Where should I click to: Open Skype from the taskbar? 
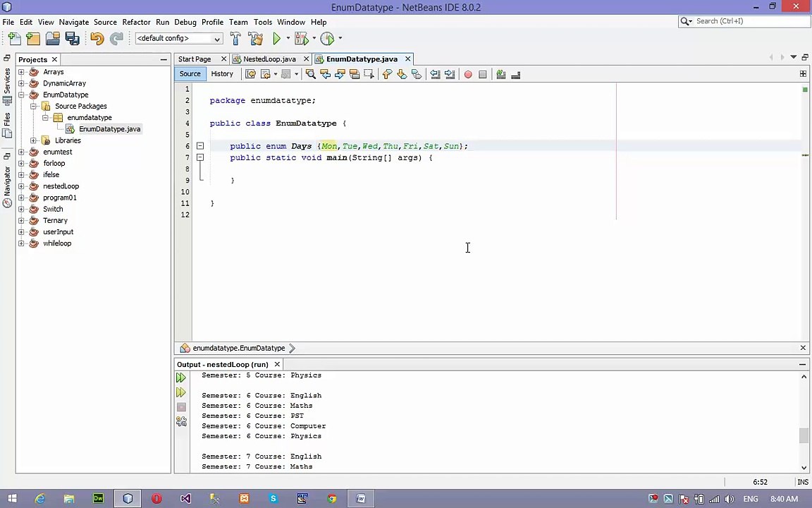click(273, 499)
